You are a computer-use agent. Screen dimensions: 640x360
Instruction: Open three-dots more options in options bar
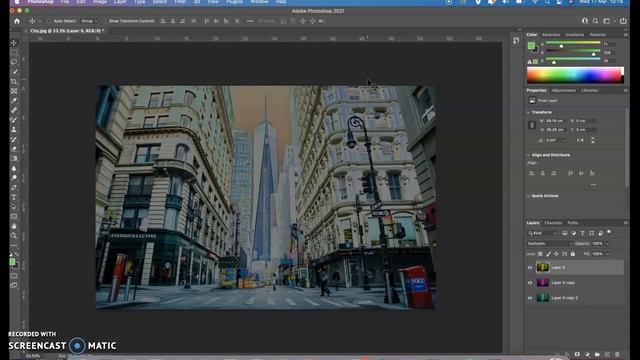tap(250, 21)
